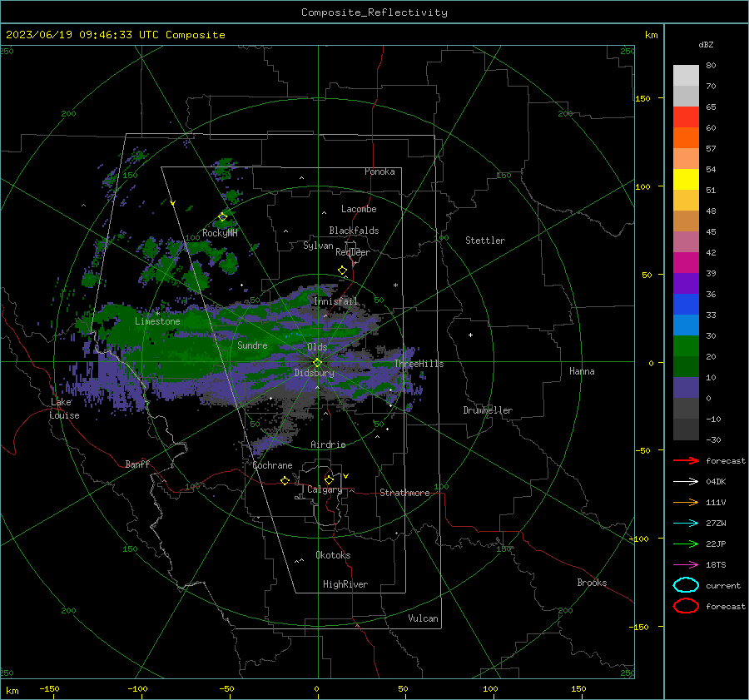Click the yellow station marker north of Innisfail
The height and width of the screenshot is (700, 749).
tap(343, 271)
